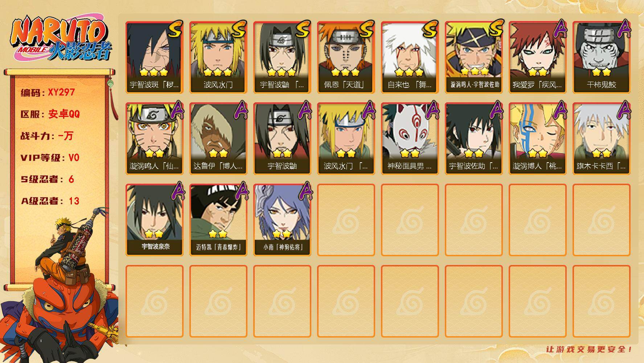Image resolution: width=644 pixels, height=363 pixels.
Task: Click the 漩涡博人 ninja card
Action: click(x=537, y=139)
